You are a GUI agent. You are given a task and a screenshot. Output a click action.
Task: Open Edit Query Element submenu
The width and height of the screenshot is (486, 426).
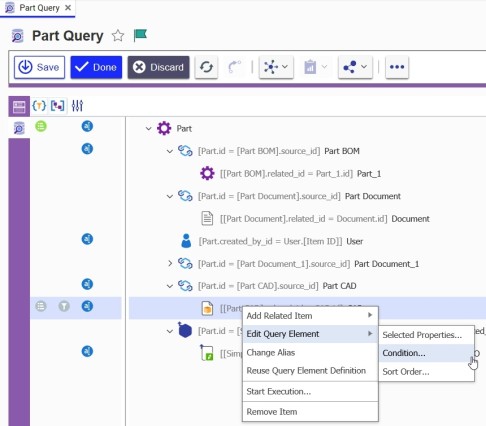(x=310, y=334)
